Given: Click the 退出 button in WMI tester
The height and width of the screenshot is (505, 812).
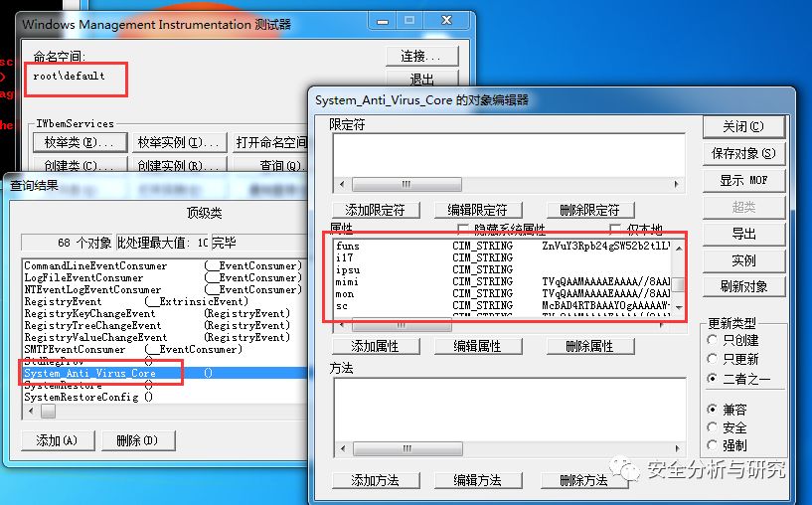Looking at the screenshot, I should pos(422,79).
